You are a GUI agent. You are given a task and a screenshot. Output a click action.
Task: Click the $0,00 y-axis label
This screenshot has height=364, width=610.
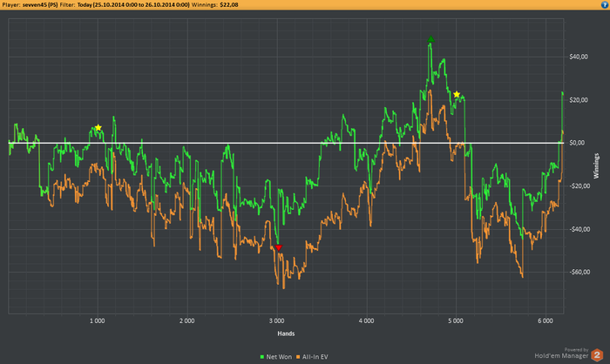pos(577,143)
